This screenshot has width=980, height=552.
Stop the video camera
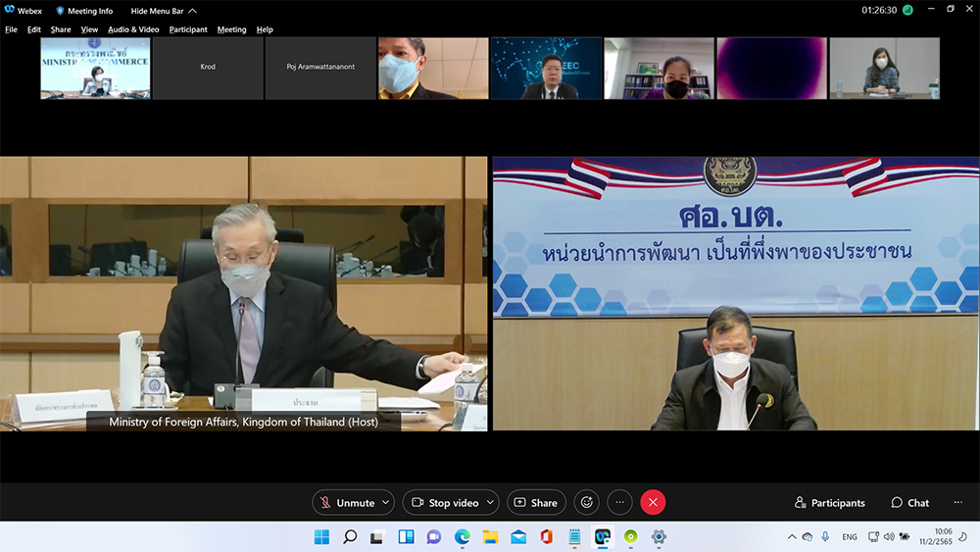point(446,503)
